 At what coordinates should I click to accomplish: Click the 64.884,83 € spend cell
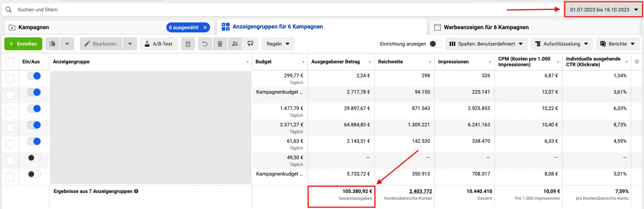[x=357, y=125]
